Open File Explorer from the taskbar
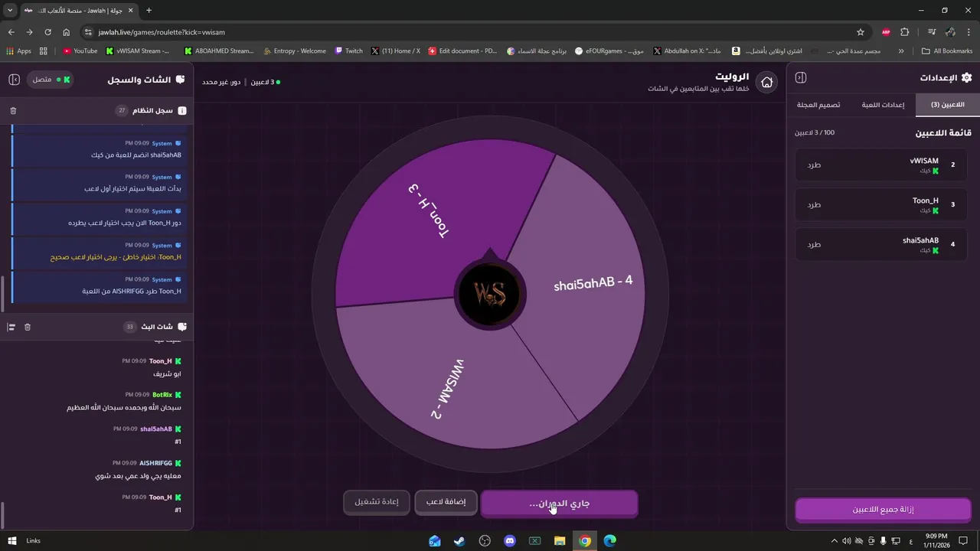980x551 pixels. 560,541
